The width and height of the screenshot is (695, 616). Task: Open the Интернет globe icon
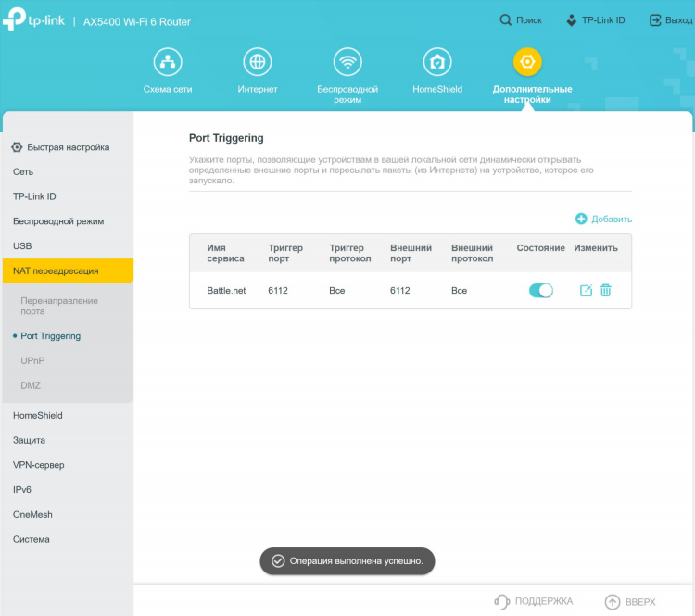pos(258,61)
